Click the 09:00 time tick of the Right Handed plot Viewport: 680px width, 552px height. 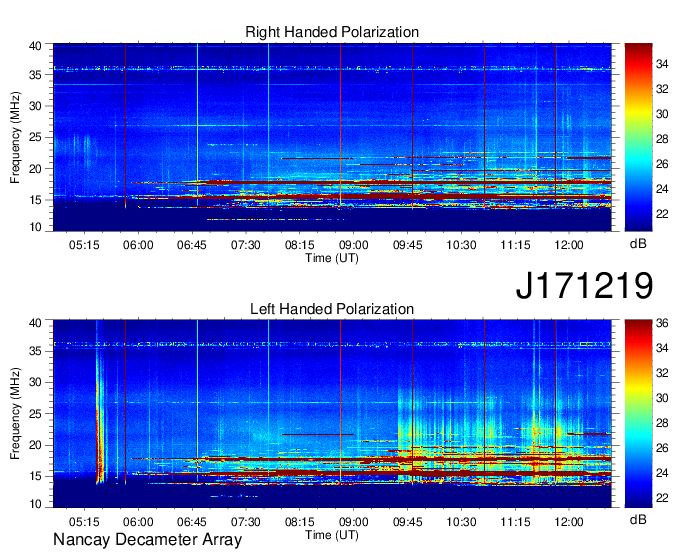[x=353, y=245]
